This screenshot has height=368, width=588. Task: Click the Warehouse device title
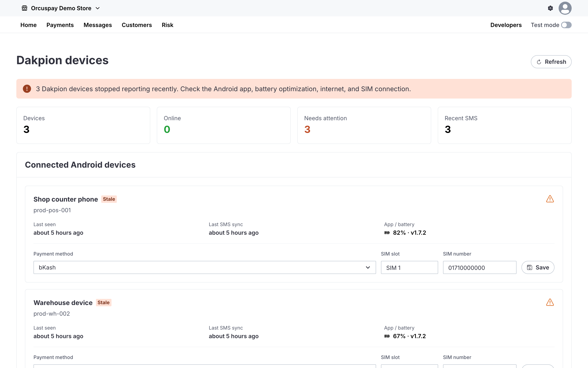[x=63, y=303]
